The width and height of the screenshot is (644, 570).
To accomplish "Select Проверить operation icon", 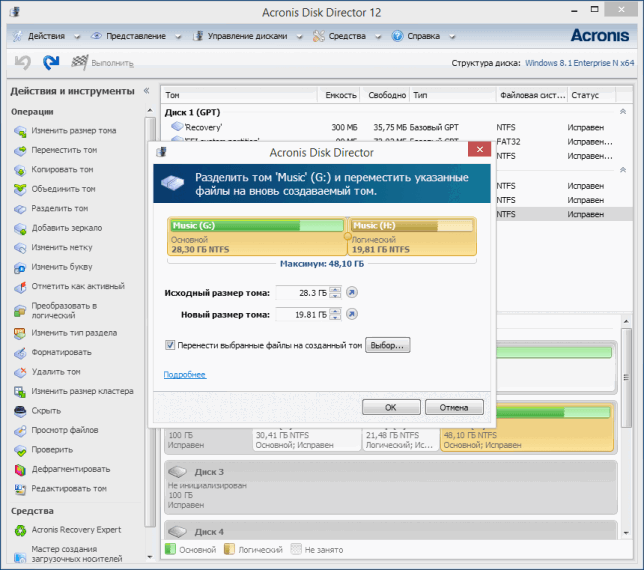I will 20,450.
